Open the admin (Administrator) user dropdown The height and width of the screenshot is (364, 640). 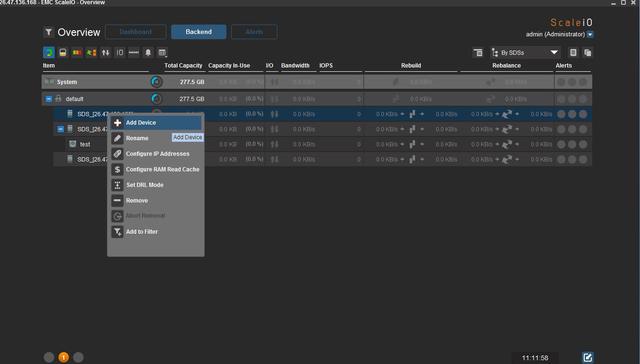590,35
